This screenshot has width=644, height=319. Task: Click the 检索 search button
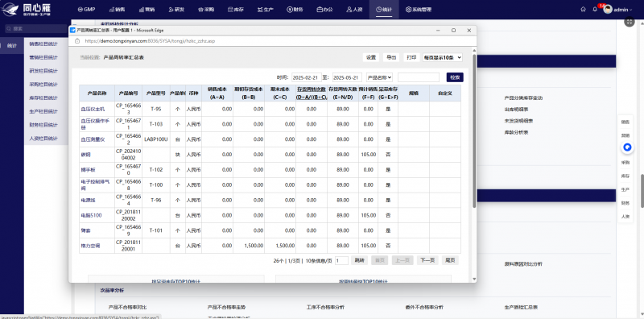[x=455, y=77]
